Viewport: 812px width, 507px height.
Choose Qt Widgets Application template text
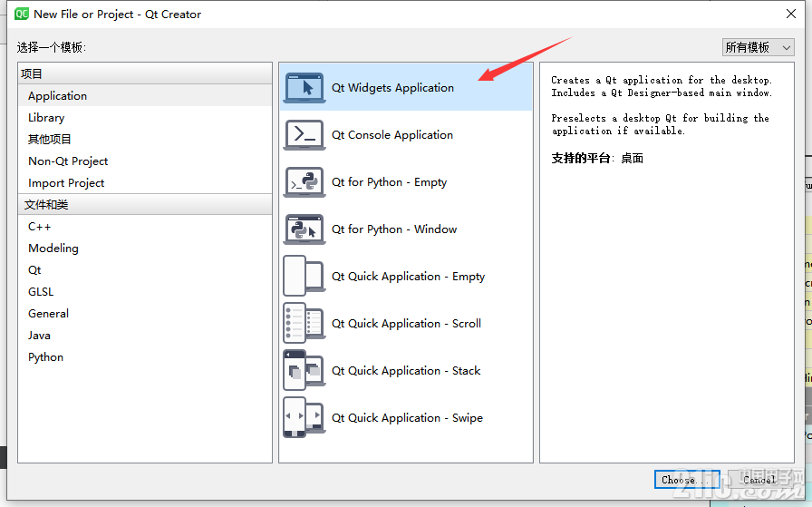coord(392,88)
